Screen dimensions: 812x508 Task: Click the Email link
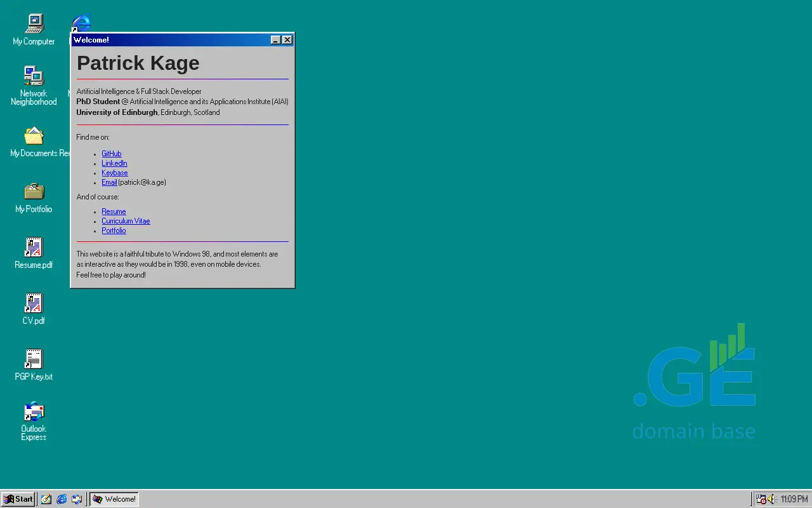[x=109, y=182]
